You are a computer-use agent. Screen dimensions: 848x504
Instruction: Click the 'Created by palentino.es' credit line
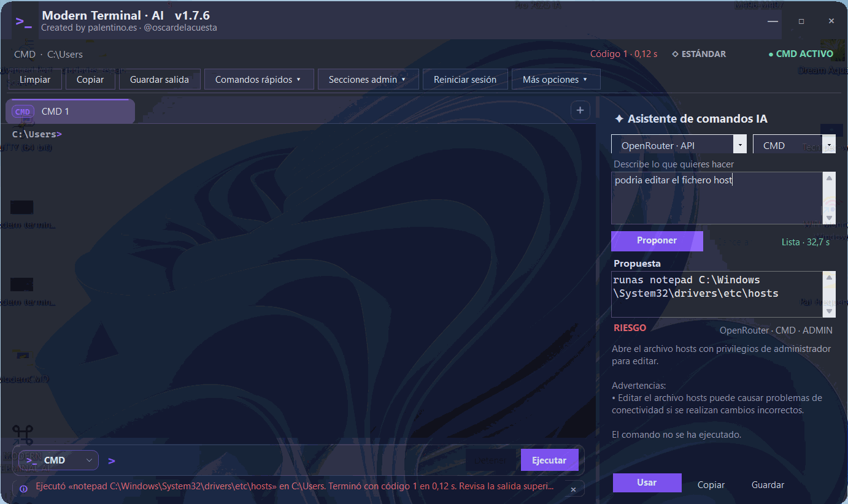pos(129,28)
